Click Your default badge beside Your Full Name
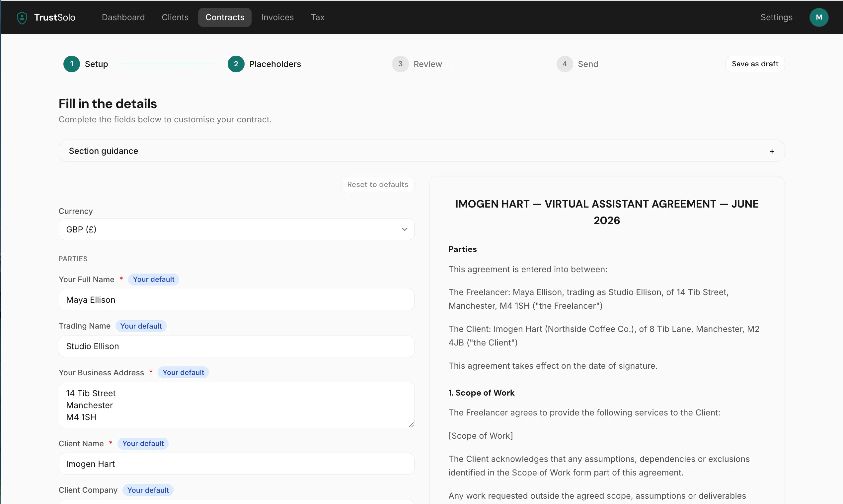 pyautogui.click(x=153, y=279)
